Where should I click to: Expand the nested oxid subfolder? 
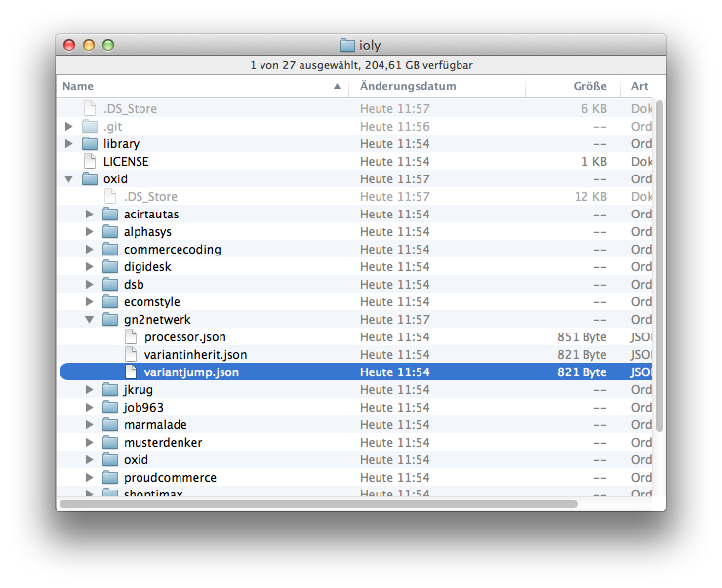[x=90, y=459]
